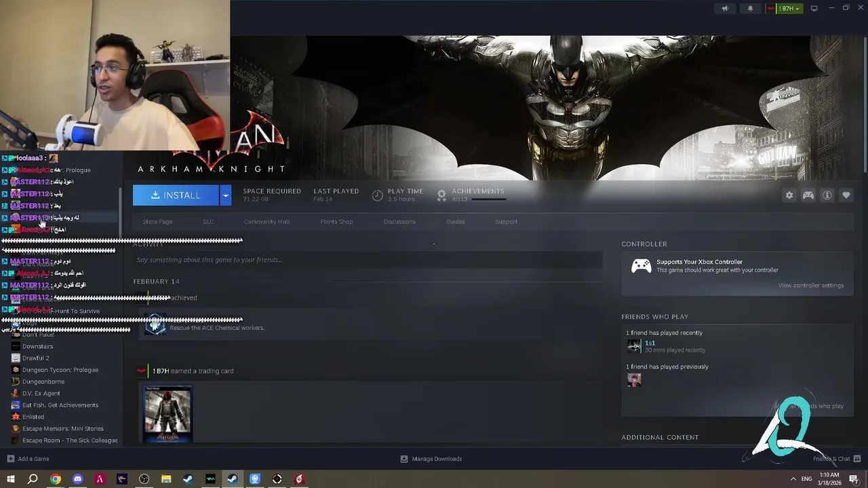This screenshot has width=868, height=488.
Task: Open controller layout gamepad icon
Action: click(x=808, y=195)
